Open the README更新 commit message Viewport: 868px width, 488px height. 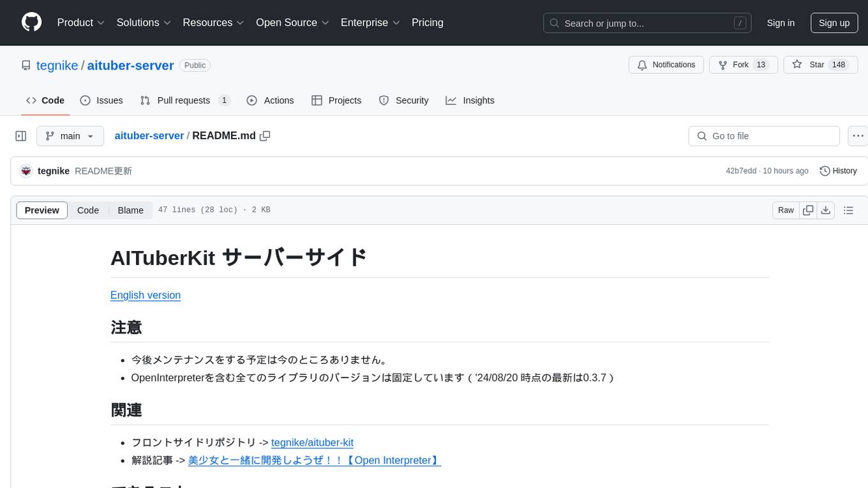(103, 171)
